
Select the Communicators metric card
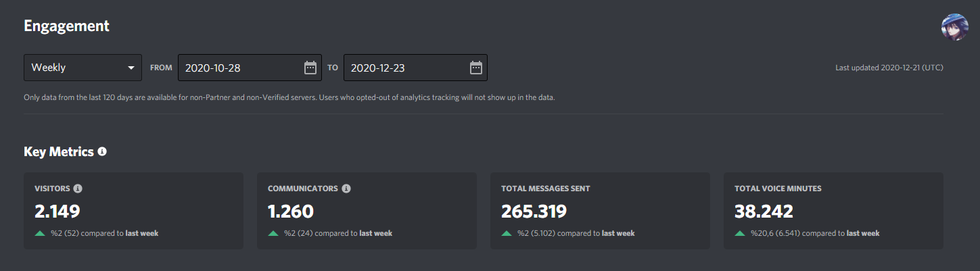pyautogui.click(x=367, y=211)
